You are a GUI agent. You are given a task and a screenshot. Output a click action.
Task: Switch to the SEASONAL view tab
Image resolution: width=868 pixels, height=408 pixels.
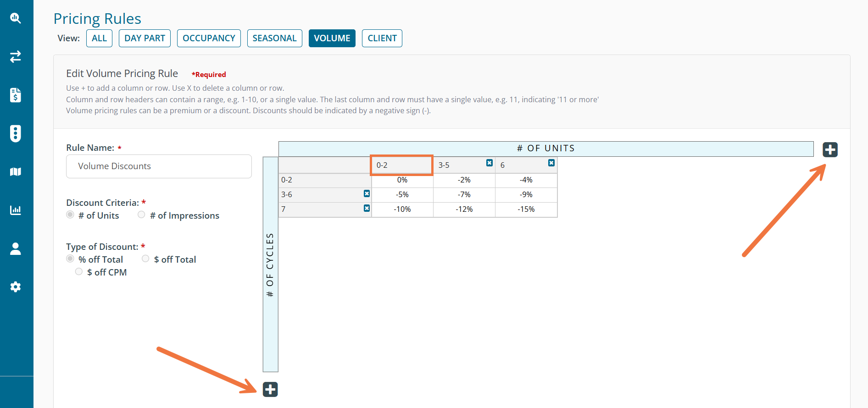[x=274, y=39]
